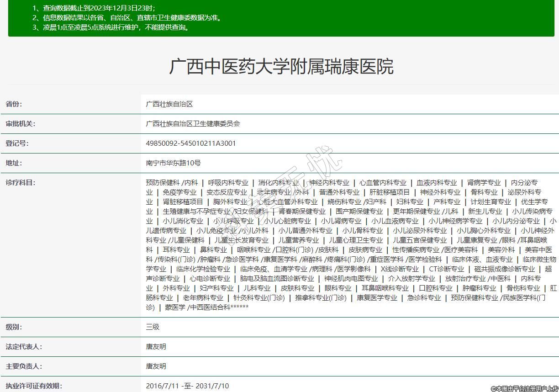Screen dimensions: 559x392
Task: Click the 执业许可证有效期 field label
Action: pyautogui.click(x=33, y=386)
